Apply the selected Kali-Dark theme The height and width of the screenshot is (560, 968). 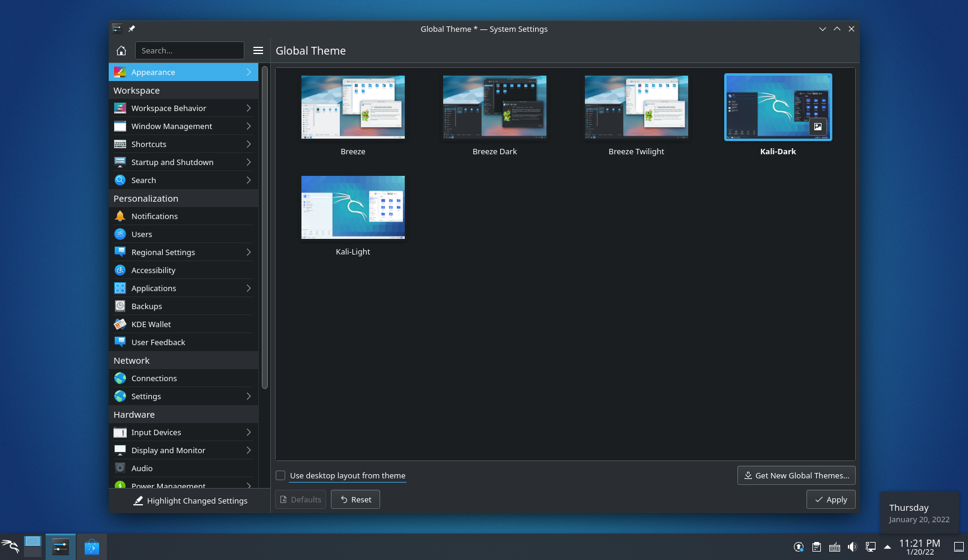(x=830, y=499)
